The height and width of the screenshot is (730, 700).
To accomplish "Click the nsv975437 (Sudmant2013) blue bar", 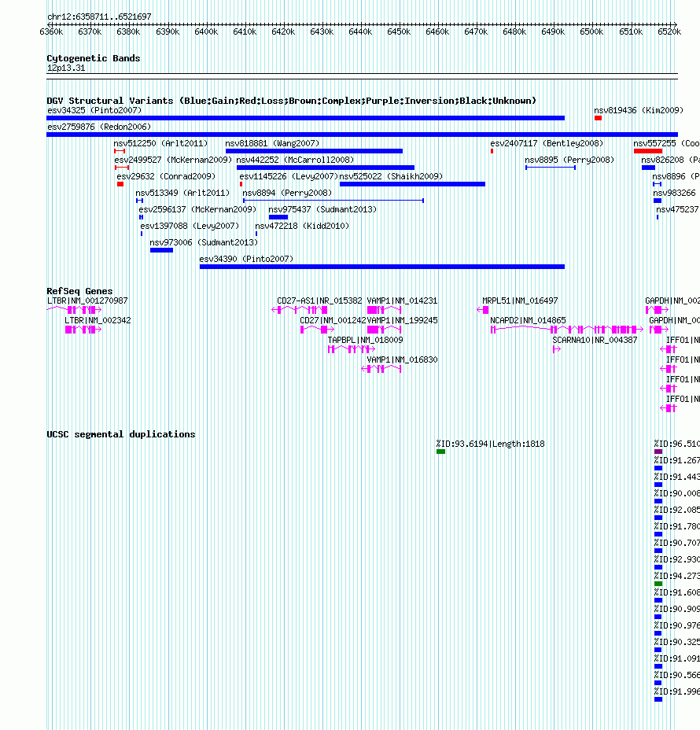I will pos(278,217).
